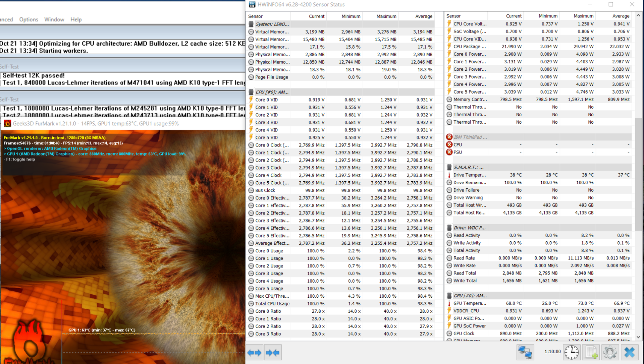
Task: Select the GPU SoC Power row
Action: tap(539, 326)
